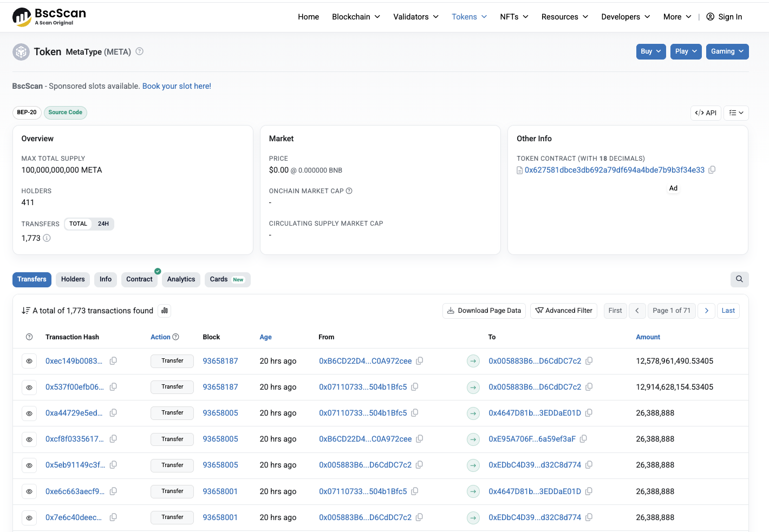The image size is (769, 532).
Task: Select TOTAL transfers toggle
Action: pyautogui.click(x=78, y=224)
